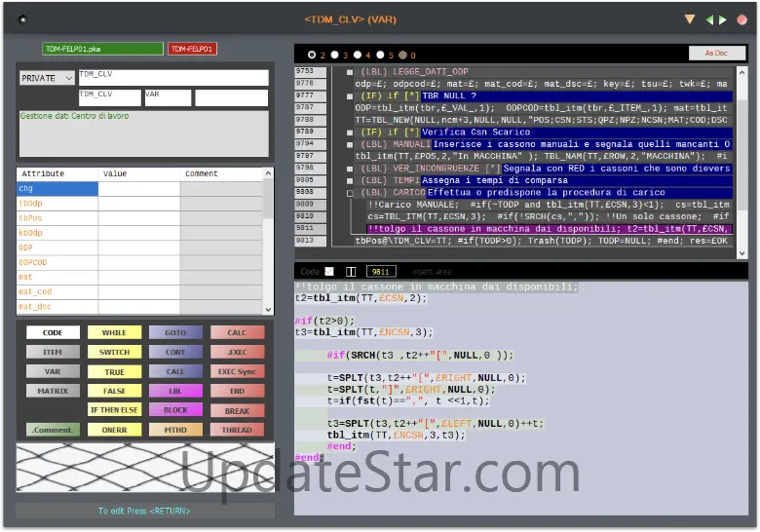This screenshot has height=532, width=760.
Task: Expand VER_INCONGRUENZE label on line 9798
Action: tap(350, 169)
